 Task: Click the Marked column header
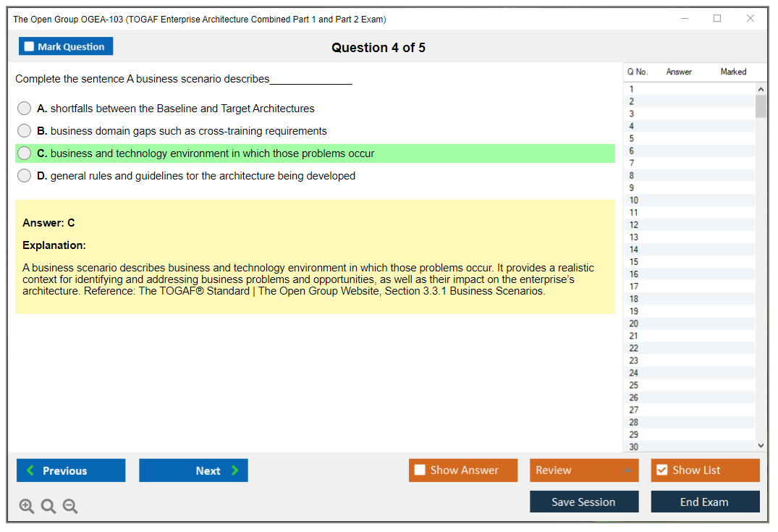[x=733, y=72]
